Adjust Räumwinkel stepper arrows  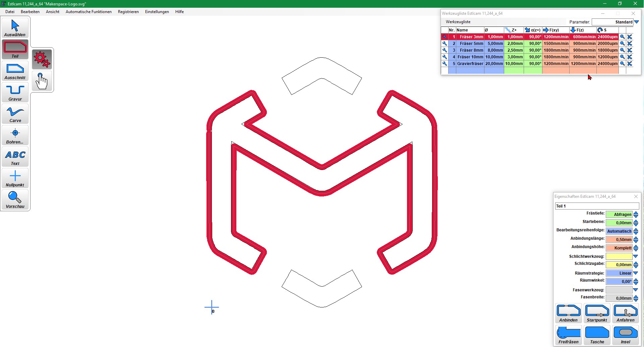tap(636, 282)
